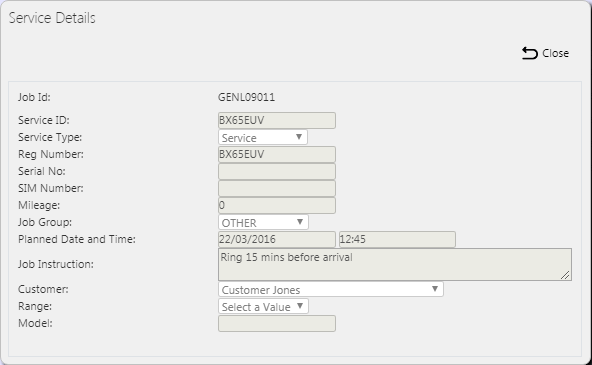592x365 pixels.
Task: Click the Reg Number field BX65EUV
Action: tap(277, 154)
